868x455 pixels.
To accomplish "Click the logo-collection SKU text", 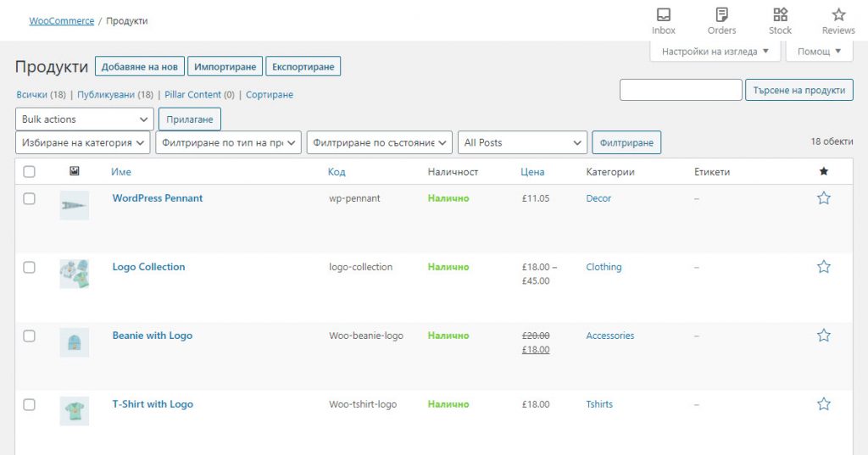I will click(x=360, y=267).
